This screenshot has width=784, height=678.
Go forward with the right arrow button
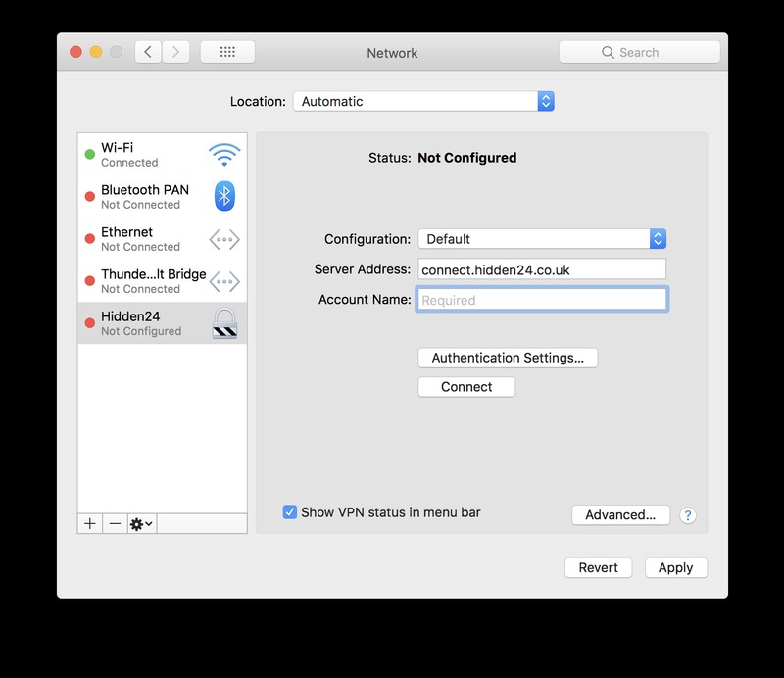(x=175, y=52)
